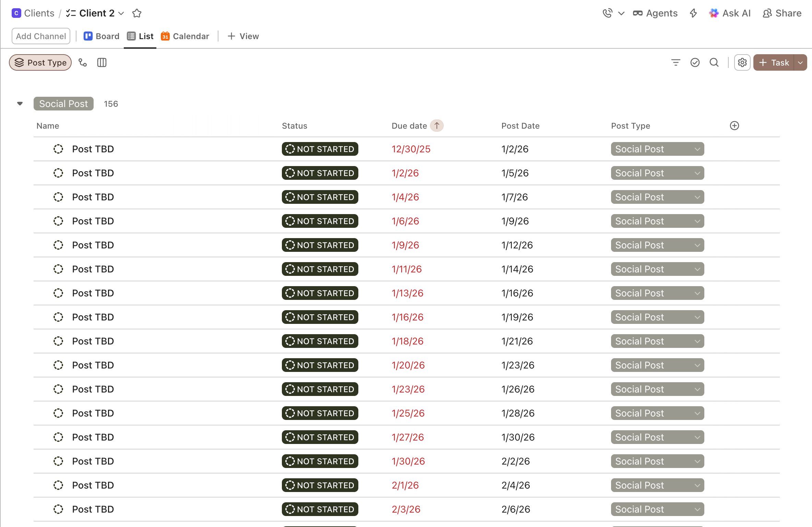812x527 pixels.
Task: Click the Add Channel button
Action: pos(41,36)
